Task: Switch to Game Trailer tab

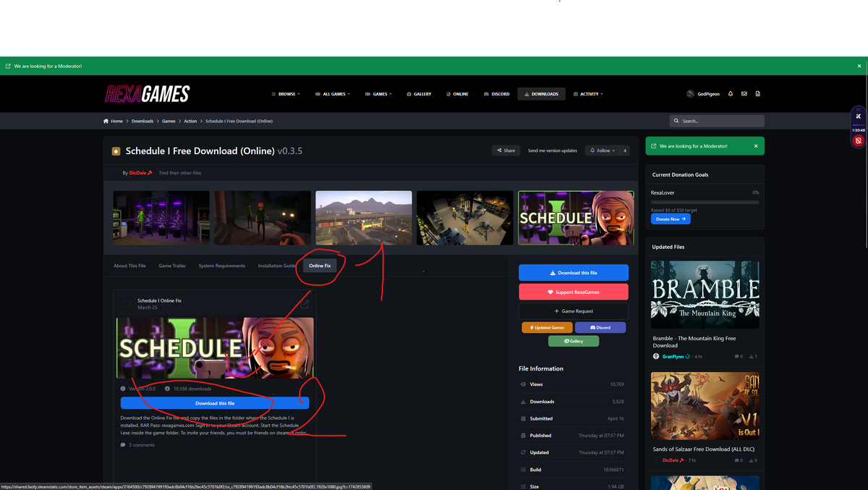Action: [172, 266]
